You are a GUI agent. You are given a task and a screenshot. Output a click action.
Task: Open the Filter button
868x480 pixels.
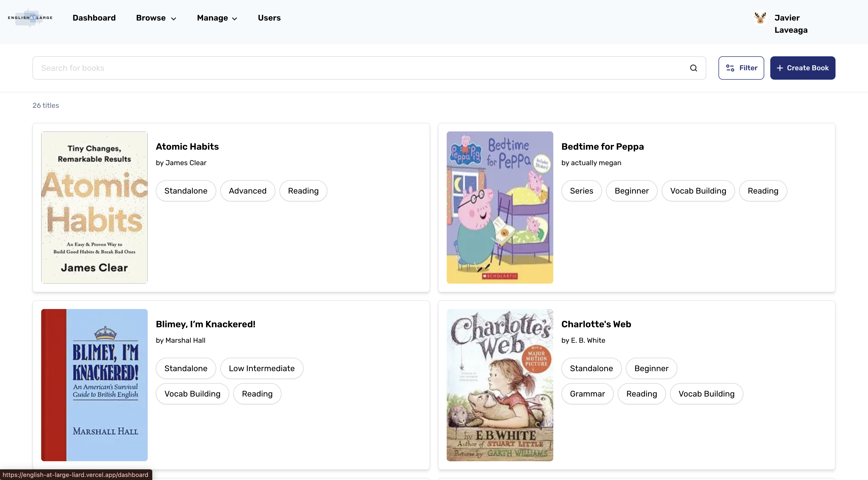741,68
